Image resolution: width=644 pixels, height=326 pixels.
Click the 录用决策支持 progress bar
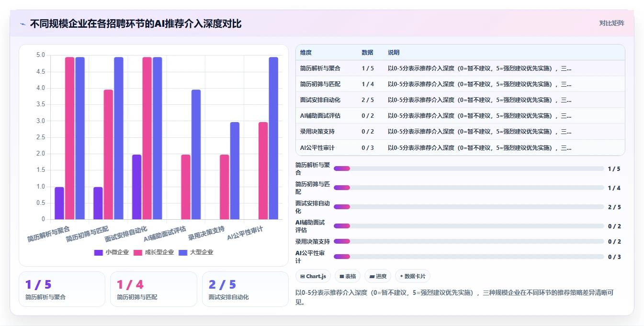click(469, 241)
